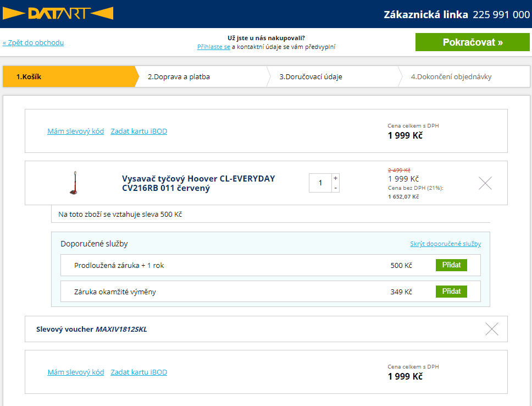The image size is (532, 406).
Task: Select the 4.Dokončení objednávky step
Action: (x=464, y=77)
